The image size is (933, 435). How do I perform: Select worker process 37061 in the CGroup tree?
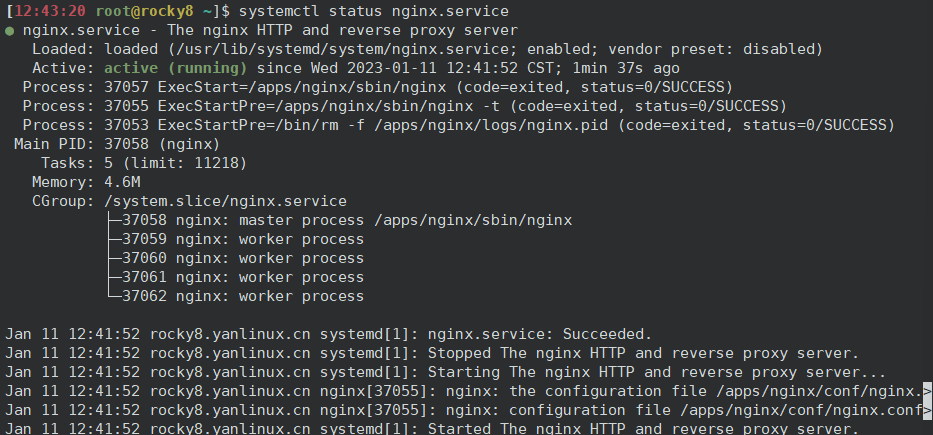coord(243,277)
